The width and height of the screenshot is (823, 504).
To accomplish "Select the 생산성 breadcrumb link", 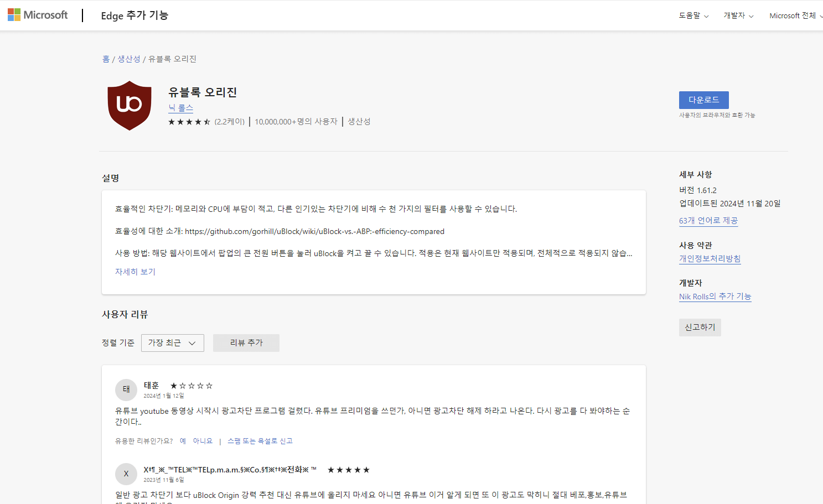I will (x=129, y=59).
